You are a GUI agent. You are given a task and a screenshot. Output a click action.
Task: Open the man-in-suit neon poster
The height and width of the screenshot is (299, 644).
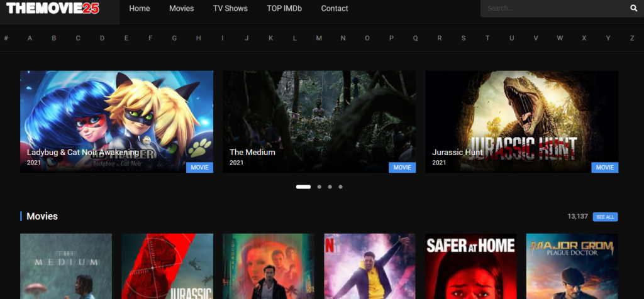(x=269, y=266)
